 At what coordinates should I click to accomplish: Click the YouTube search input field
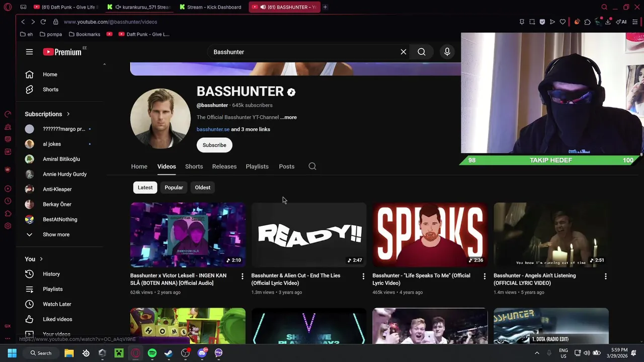tap(304, 52)
